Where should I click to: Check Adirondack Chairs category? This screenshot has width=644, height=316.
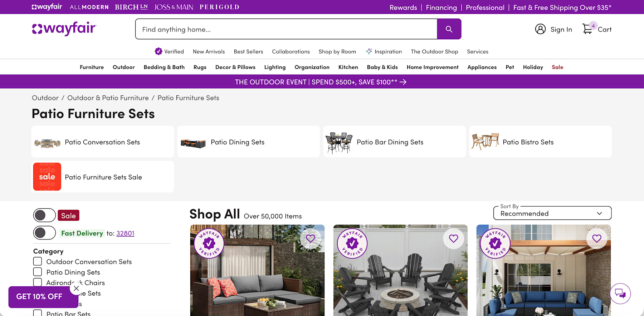[x=38, y=282]
